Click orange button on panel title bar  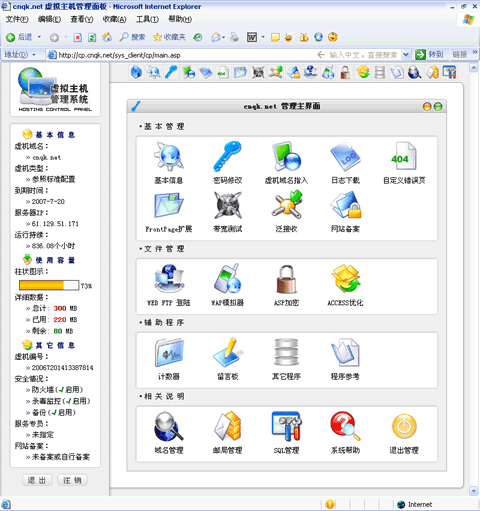(x=427, y=106)
